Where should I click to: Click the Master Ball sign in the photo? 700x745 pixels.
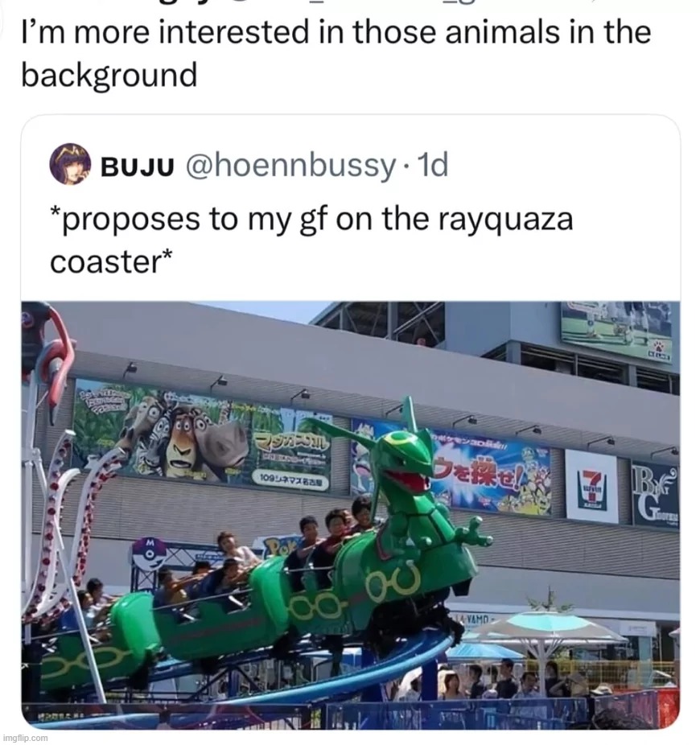(x=149, y=553)
